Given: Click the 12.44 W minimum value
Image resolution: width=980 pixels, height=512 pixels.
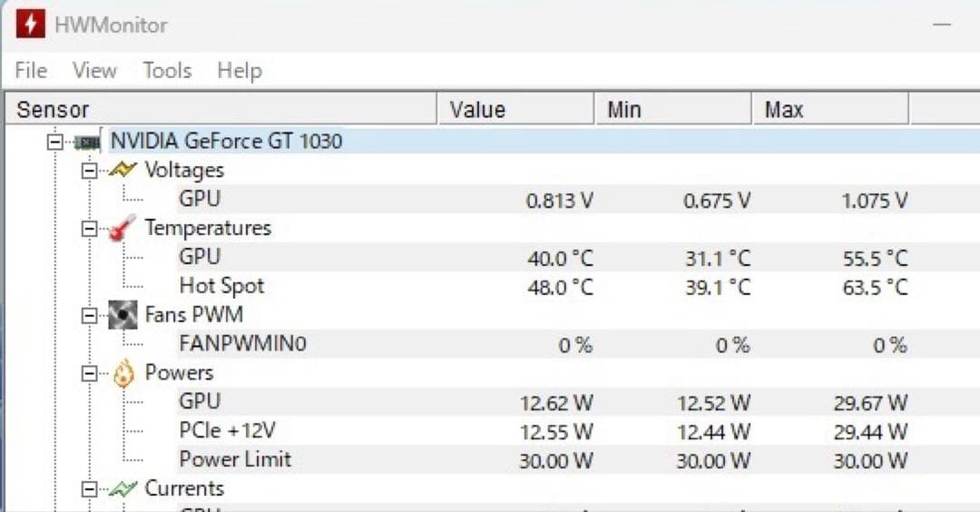Looking at the screenshot, I should pyautogui.click(x=714, y=432).
